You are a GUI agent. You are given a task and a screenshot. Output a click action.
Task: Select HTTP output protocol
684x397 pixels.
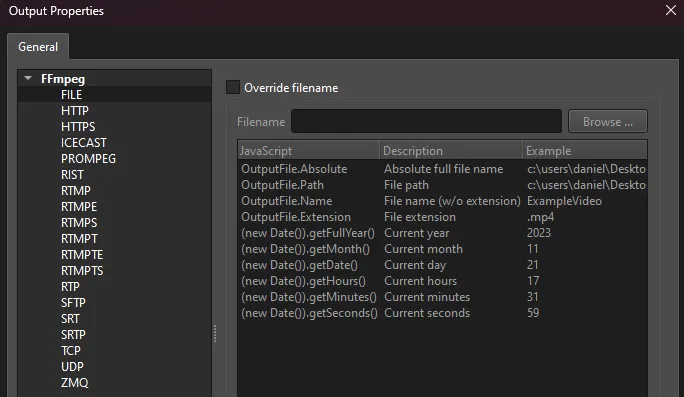[x=114, y=111]
